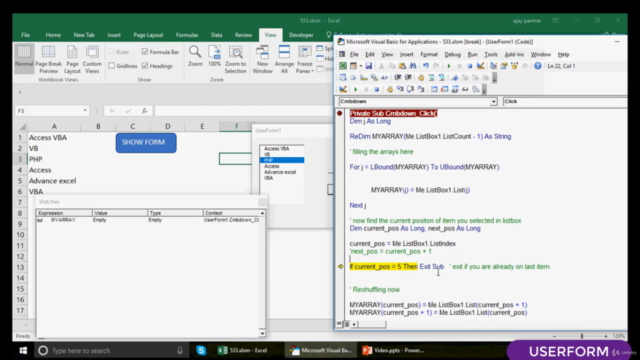Screen dimensions: 640x360
Task: Toggle the Formula Bar checkbox in Excel
Action: [x=145, y=52]
